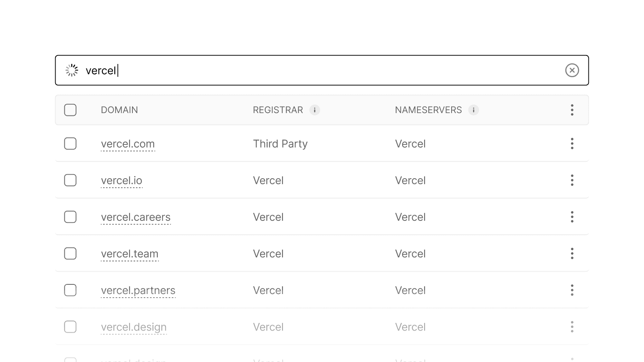This screenshot has width=644, height=362.
Task: Open the actions menu for vercel.design
Action: [x=572, y=327]
